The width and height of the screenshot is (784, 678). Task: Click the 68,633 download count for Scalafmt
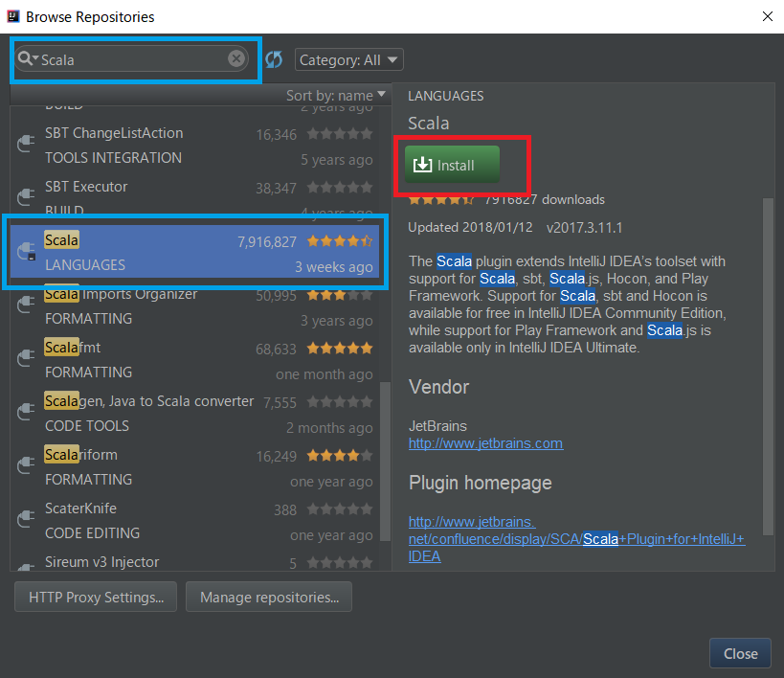point(276,350)
